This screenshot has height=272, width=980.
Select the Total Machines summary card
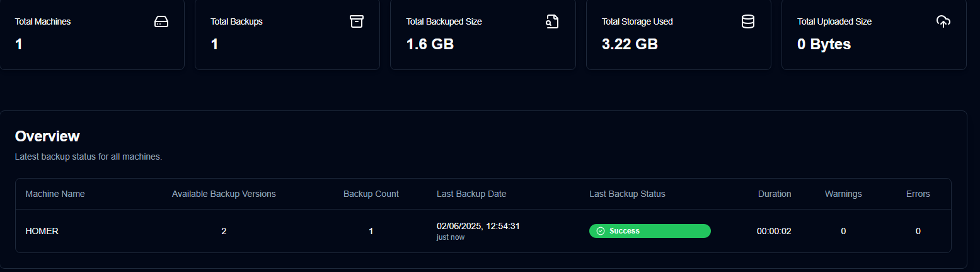92,34
